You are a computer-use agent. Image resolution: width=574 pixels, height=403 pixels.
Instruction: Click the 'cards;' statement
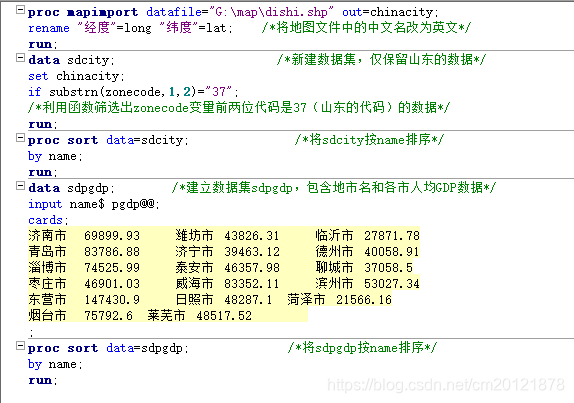[x=48, y=220]
